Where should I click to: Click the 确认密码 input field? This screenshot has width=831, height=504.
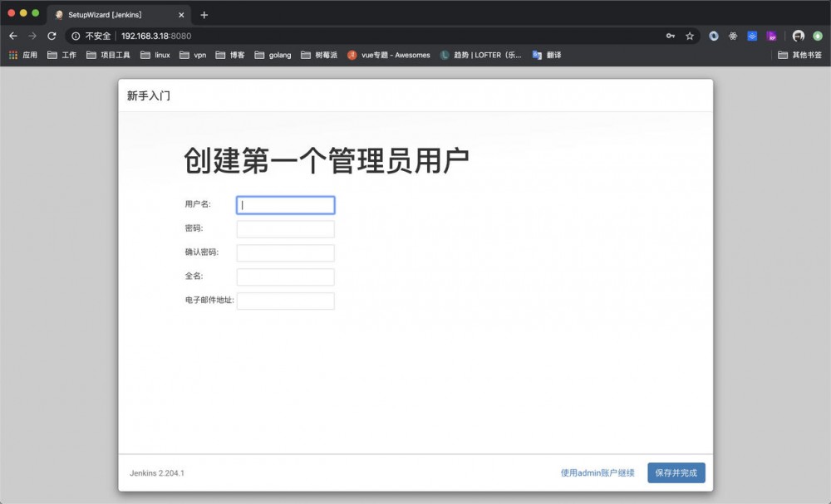pos(285,252)
